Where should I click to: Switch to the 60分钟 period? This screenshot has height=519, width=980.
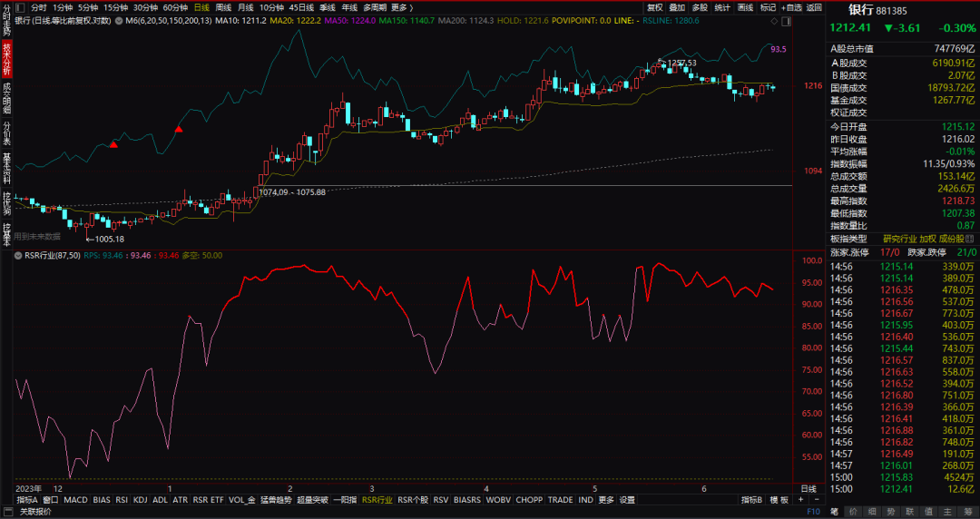click(176, 7)
